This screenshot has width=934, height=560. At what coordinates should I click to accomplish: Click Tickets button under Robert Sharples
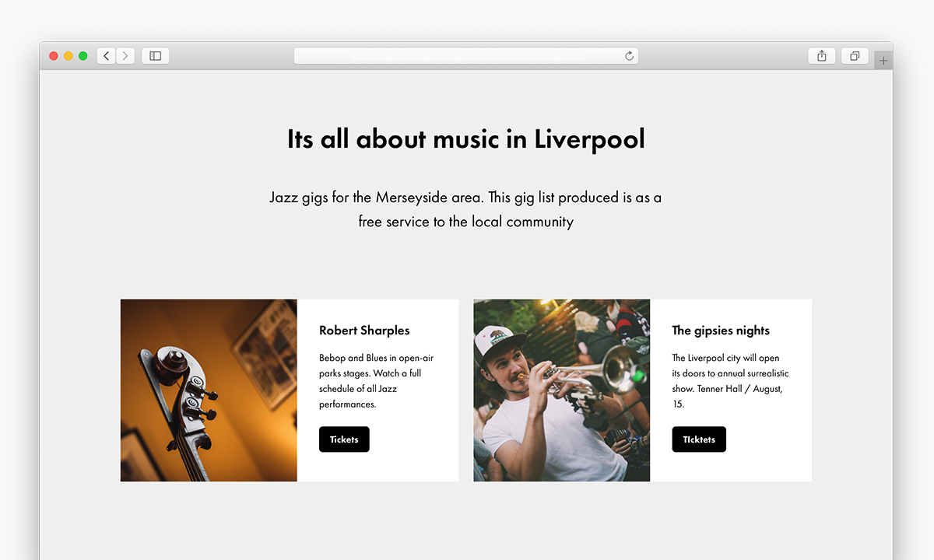(x=344, y=439)
